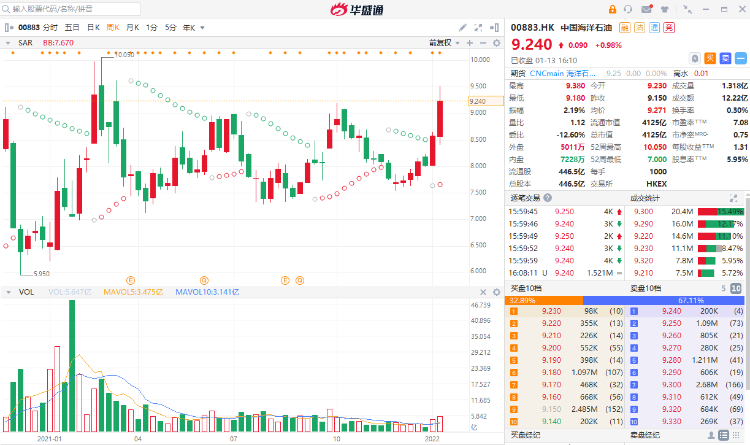Switch broker list view icon
The width and height of the screenshot is (750, 445).
[724, 435]
